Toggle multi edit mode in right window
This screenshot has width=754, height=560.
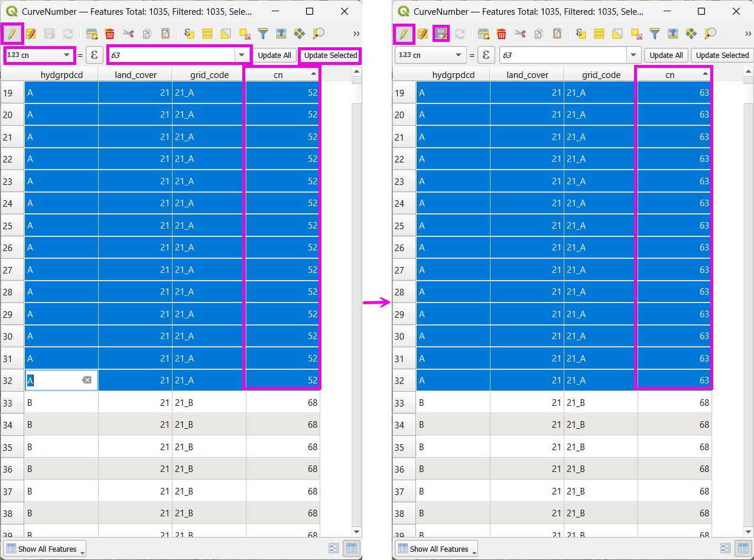coord(422,34)
